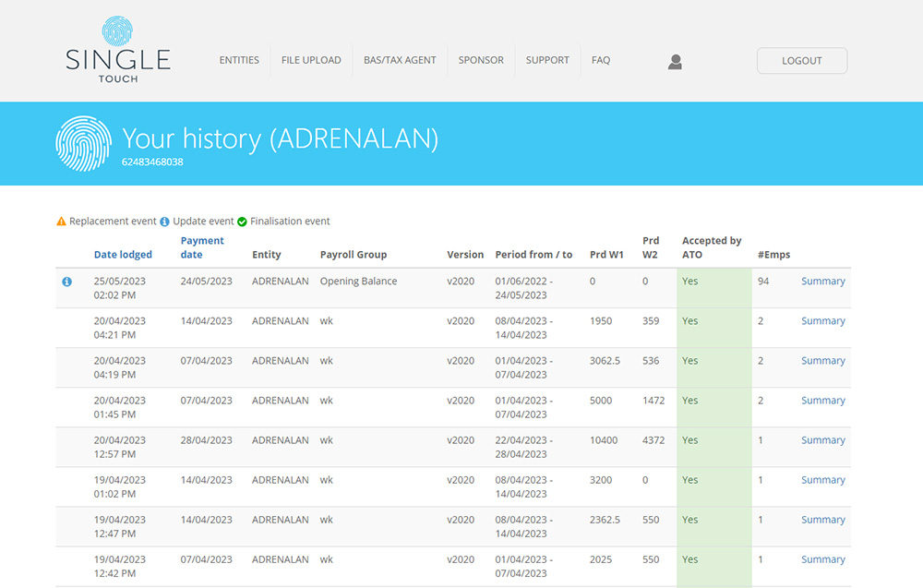Click the blue Update event legend icon
923x588 pixels.
(165, 222)
